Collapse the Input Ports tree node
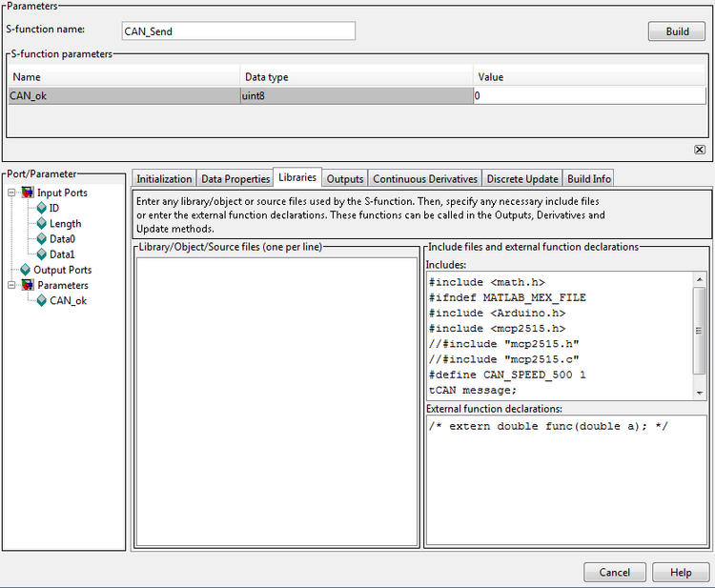This screenshot has height=588, width=715. (x=11, y=193)
